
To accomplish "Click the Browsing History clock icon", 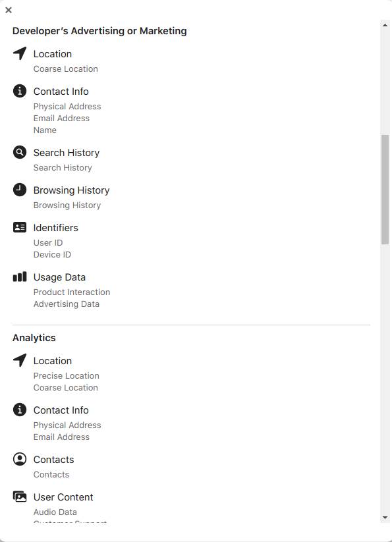I will (x=19, y=190).
